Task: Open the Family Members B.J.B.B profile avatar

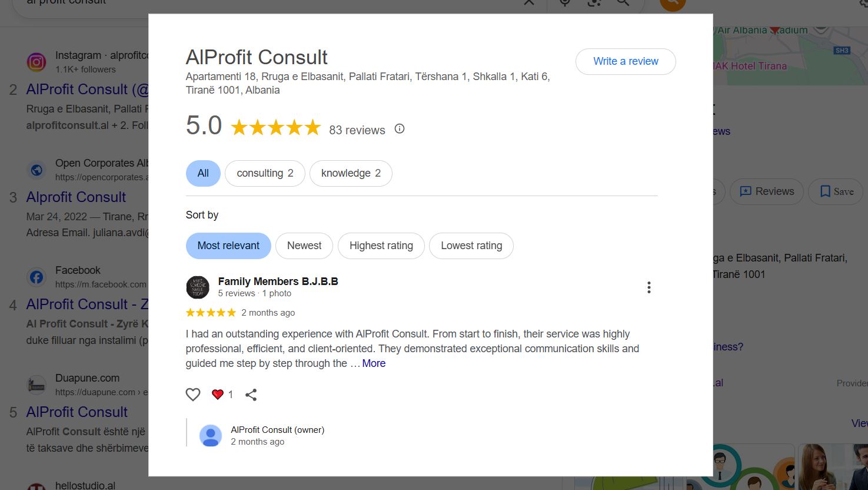Action: coord(198,287)
